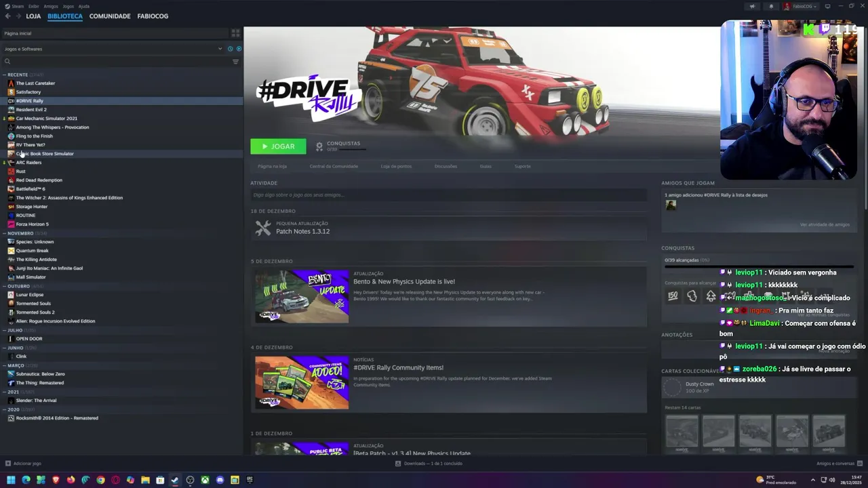Open Downloads status at the bottom bar
Viewport: 868px width, 488px height.
pos(429,464)
